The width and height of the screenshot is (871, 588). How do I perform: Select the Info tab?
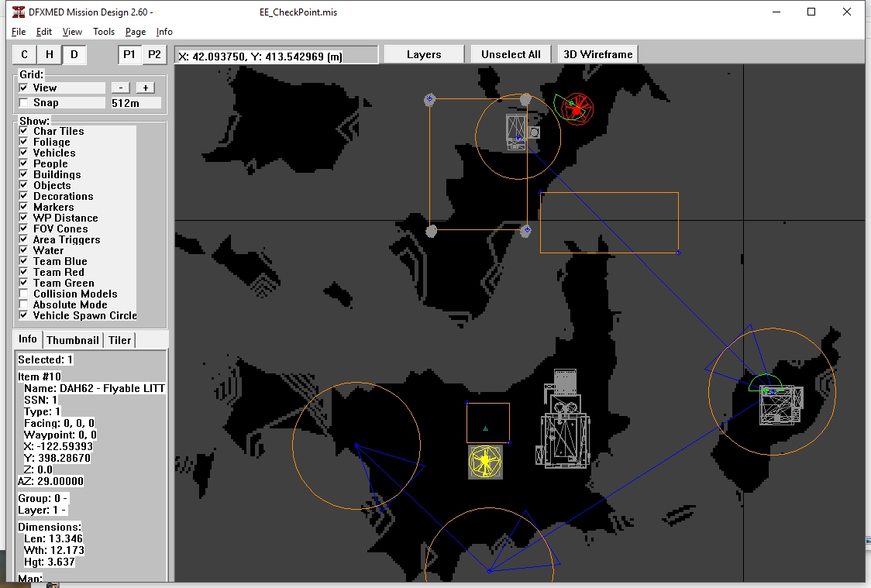point(28,339)
